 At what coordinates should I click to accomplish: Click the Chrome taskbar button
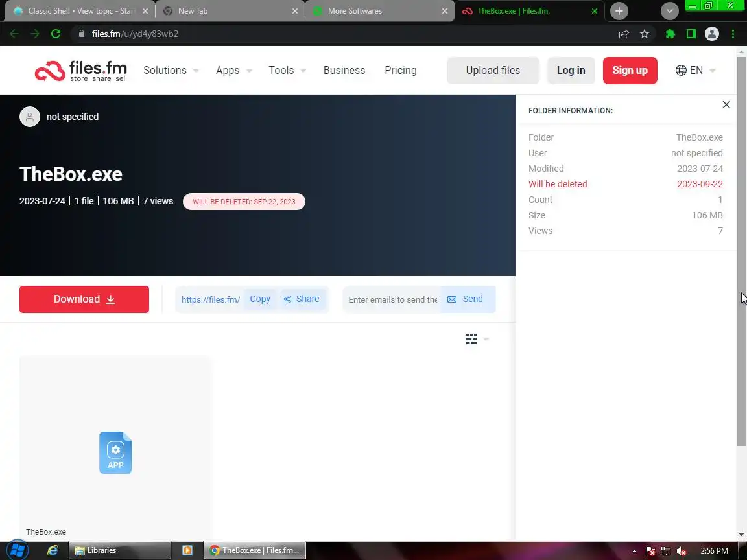[255, 550]
